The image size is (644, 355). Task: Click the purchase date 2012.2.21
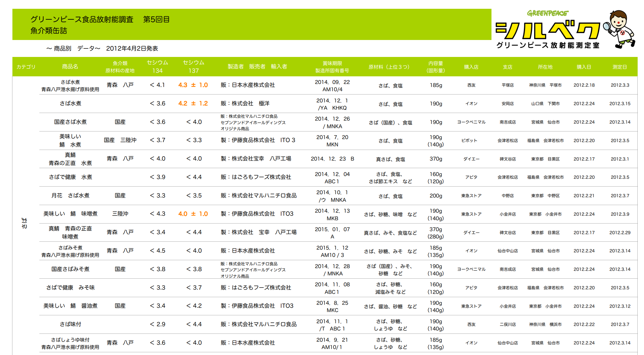point(584,196)
